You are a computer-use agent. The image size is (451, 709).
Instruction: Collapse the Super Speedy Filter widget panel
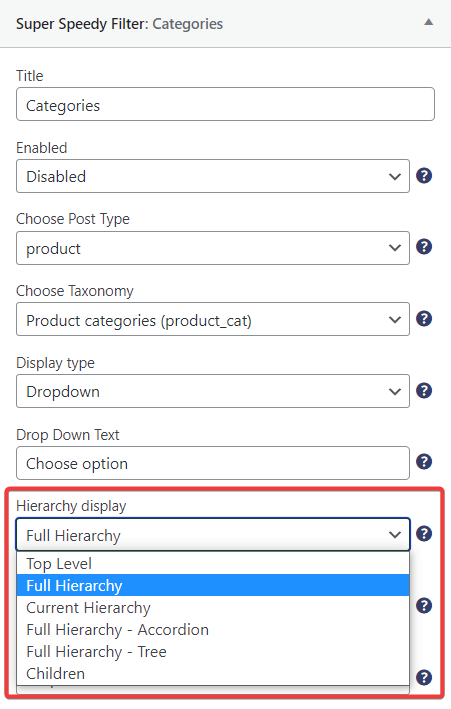pyautogui.click(x=428, y=22)
